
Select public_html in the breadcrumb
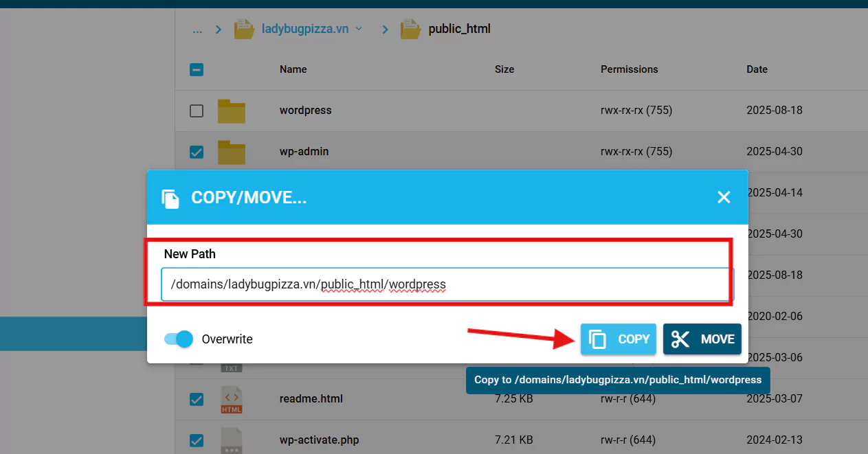click(460, 29)
